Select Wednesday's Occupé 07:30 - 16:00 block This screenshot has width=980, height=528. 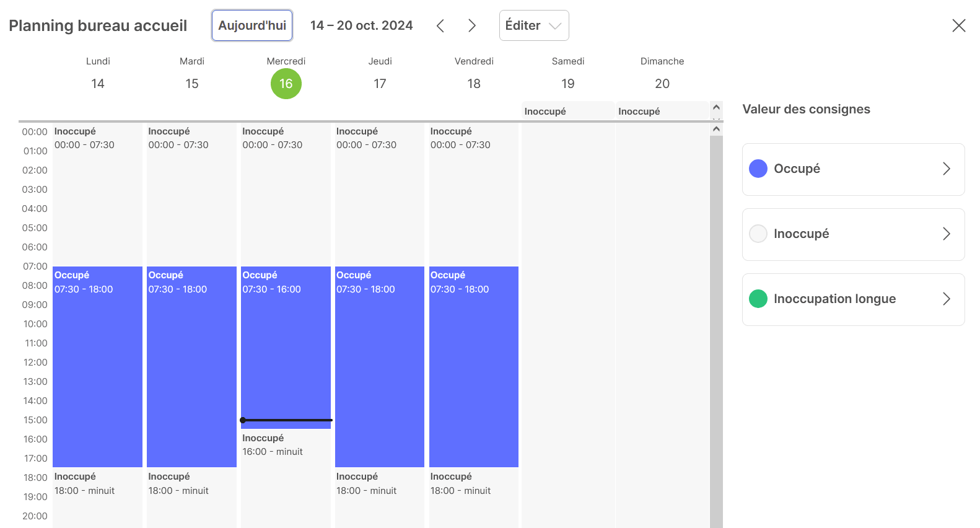point(286,347)
